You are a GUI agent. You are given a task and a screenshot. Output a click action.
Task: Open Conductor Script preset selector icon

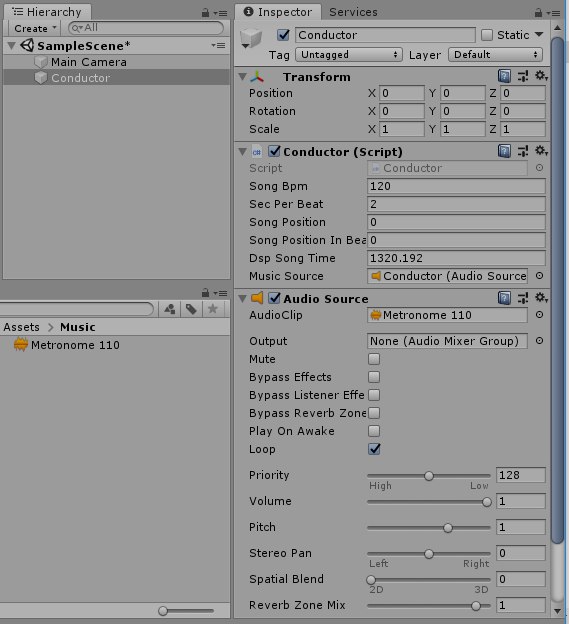click(x=523, y=151)
